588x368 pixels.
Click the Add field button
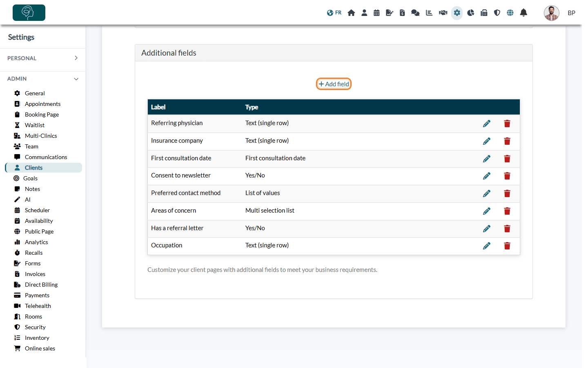334,84
